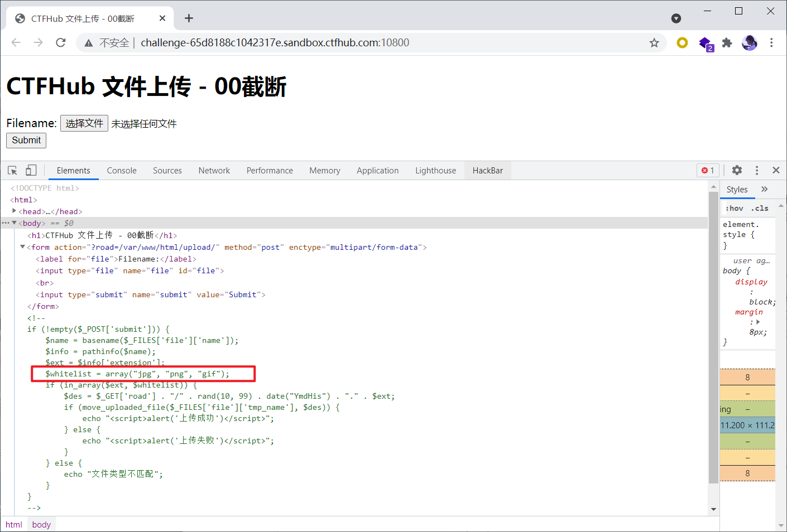Expand the head element node
The width and height of the screenshot is (787, 532).
point(14,211)
